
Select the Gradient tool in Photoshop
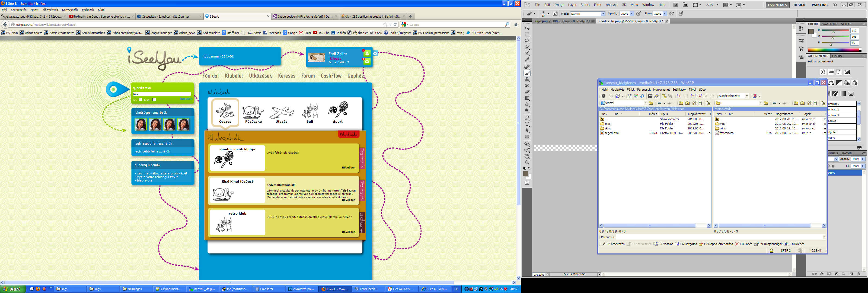coord(527,98)
